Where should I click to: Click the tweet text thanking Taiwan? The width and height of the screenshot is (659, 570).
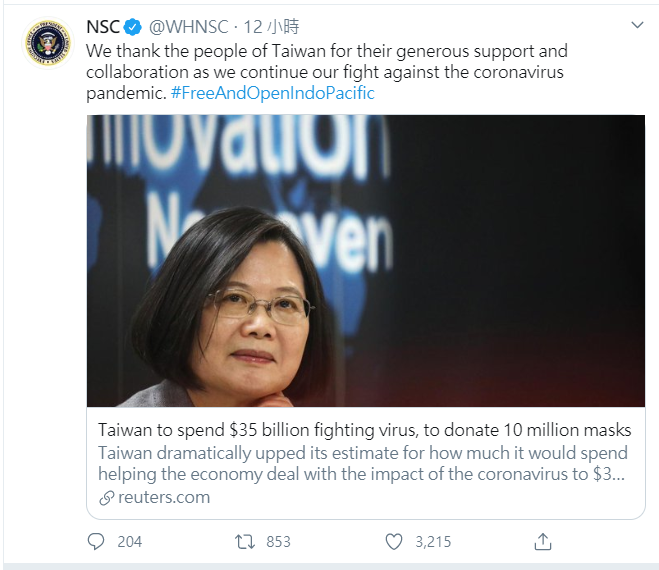click(327, 72)
